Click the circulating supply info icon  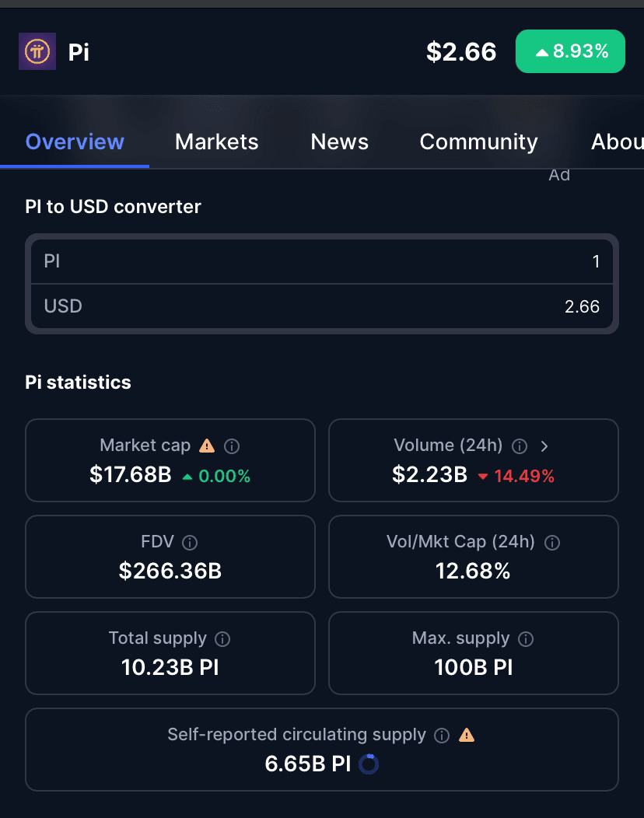tap(442, 736)
